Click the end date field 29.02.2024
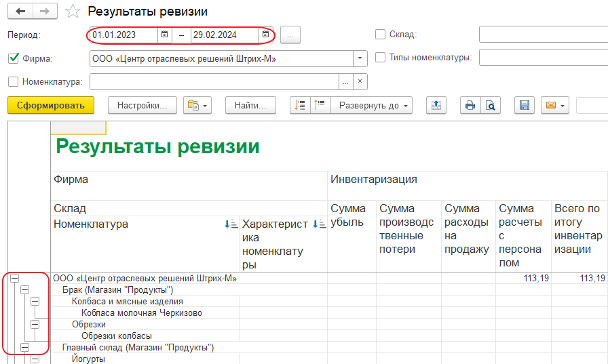The height and width of the screenshot is (364, 608). tap(225, 35)
